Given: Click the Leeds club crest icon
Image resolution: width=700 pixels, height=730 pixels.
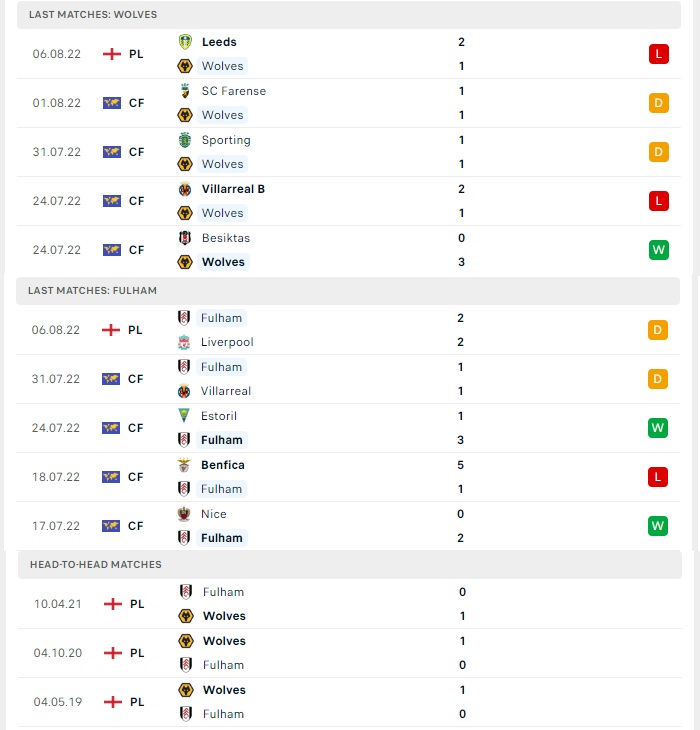Looking at the screenshot, I should click(x=185, y=42).
